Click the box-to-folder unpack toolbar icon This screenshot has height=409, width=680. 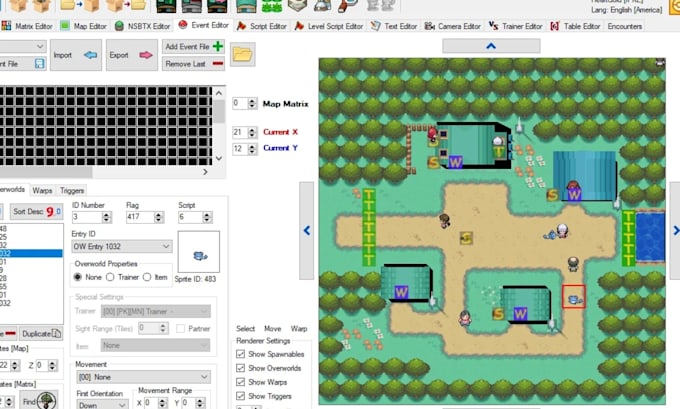(x=126, y=6)
